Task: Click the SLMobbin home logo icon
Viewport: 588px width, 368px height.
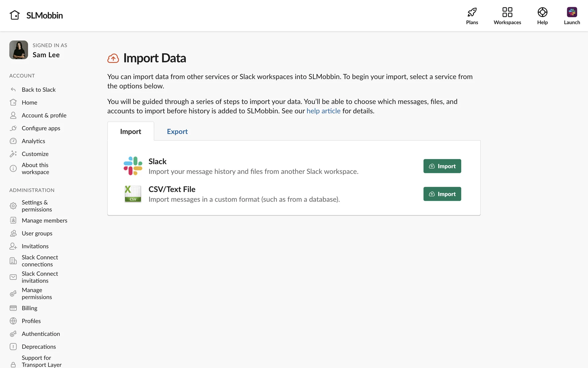Action: (15, 15)
